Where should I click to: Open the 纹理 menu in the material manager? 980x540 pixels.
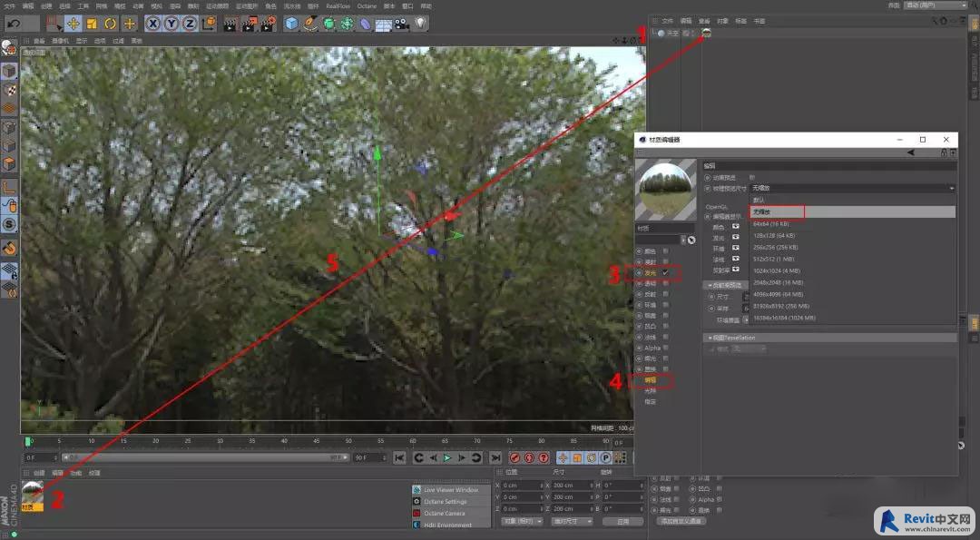pyautogui.click(x=93, y=473)
